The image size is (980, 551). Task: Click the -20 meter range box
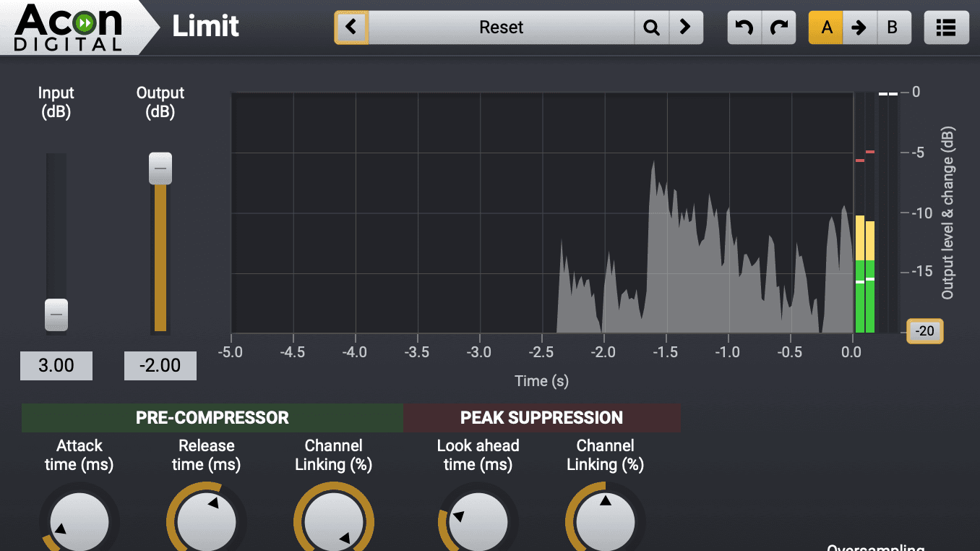pyautogui.click(x=924, y=331)
